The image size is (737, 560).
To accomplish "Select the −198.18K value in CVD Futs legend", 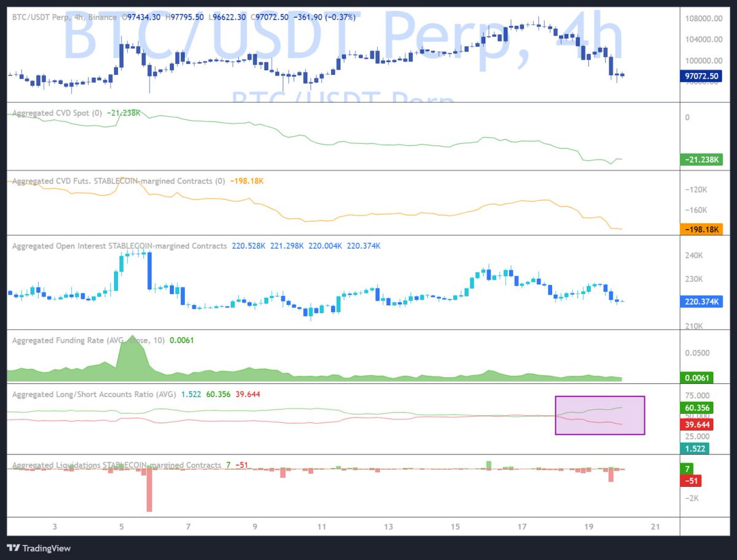I will tap(247, 181).
